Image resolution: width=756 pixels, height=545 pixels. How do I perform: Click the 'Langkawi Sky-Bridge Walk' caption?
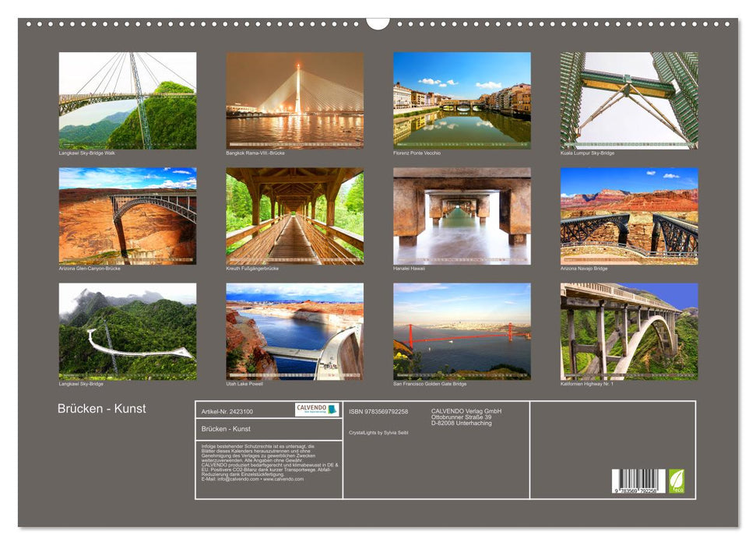(x=86, y=153)
